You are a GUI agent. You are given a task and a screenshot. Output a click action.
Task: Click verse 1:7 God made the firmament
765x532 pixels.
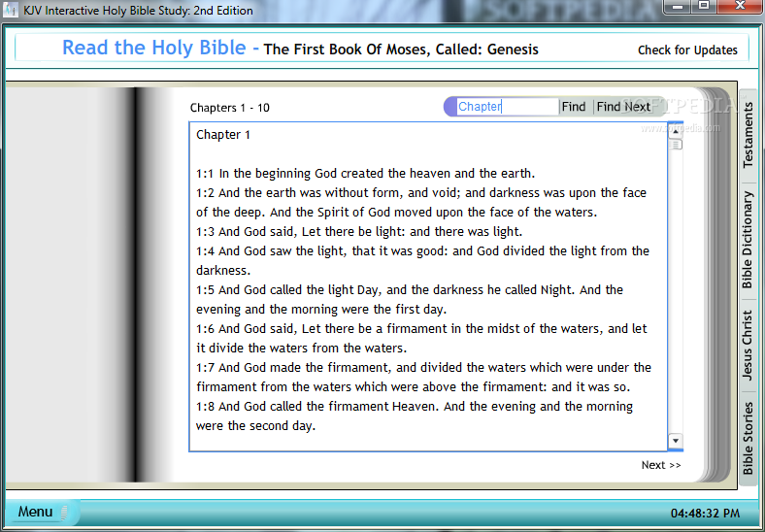pos(423,378)
